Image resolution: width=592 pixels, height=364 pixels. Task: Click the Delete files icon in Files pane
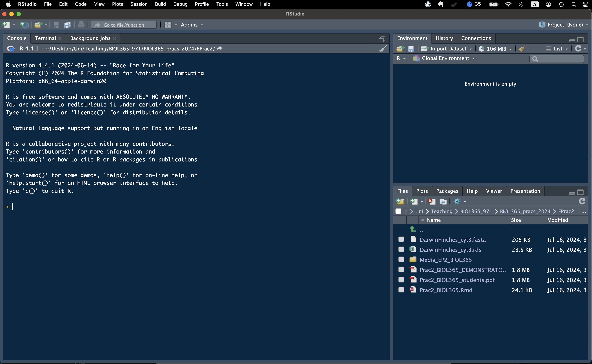point(432,201)
